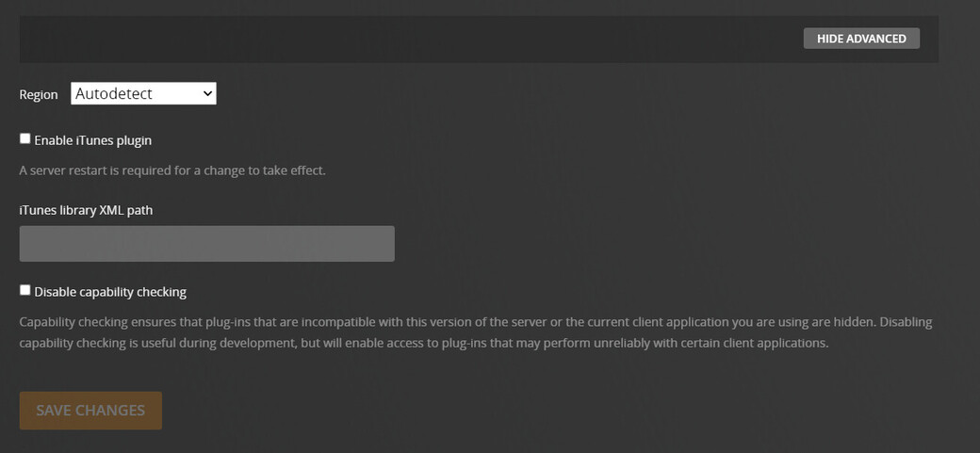The height and width of the screenshot is (453, 980).
Task: Click the SAVE CHANGES button
Action: pyautogui.click(x=90, y=411)
